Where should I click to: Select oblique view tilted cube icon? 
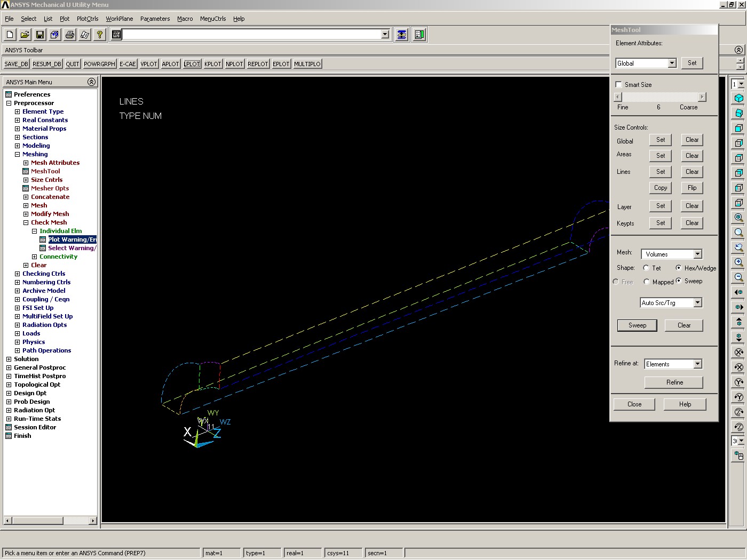coord(739,113)
